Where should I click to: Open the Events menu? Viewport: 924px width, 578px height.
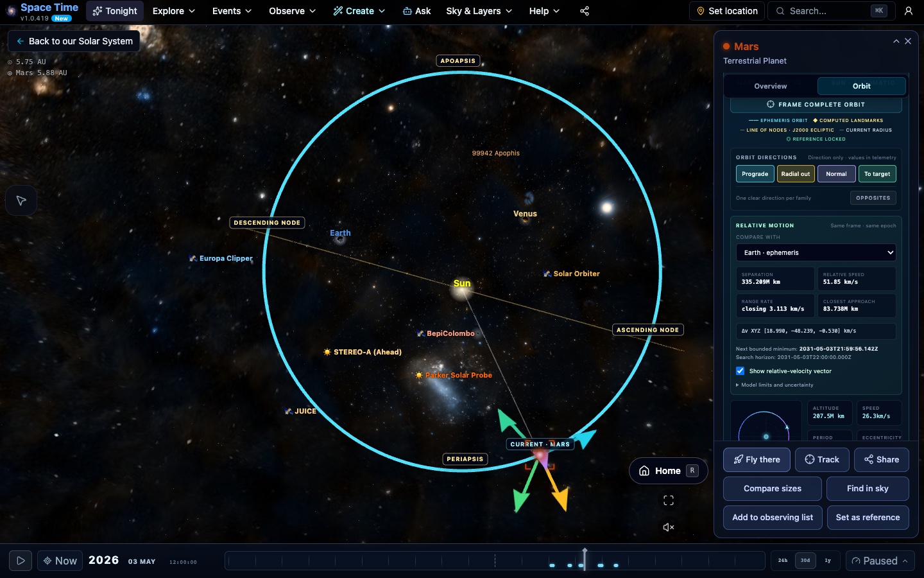[232, 11]
